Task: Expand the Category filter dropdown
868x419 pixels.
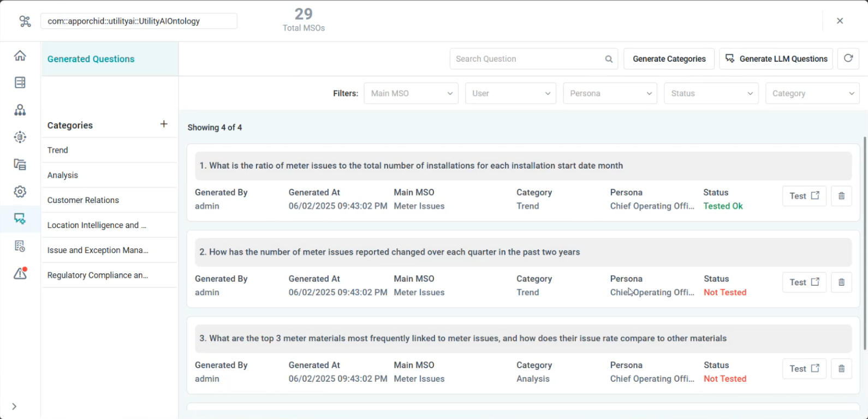Action: point(812,93)
